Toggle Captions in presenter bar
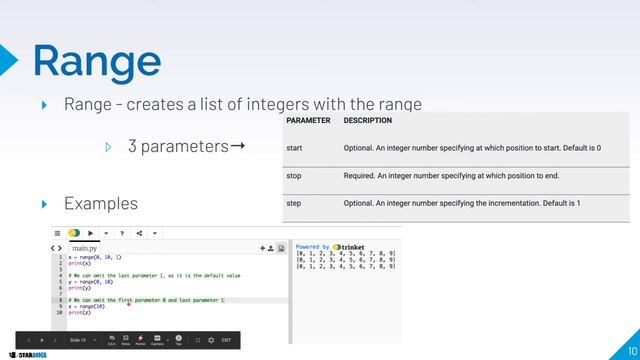Screen dimensions: 640x360 point(157,340)
